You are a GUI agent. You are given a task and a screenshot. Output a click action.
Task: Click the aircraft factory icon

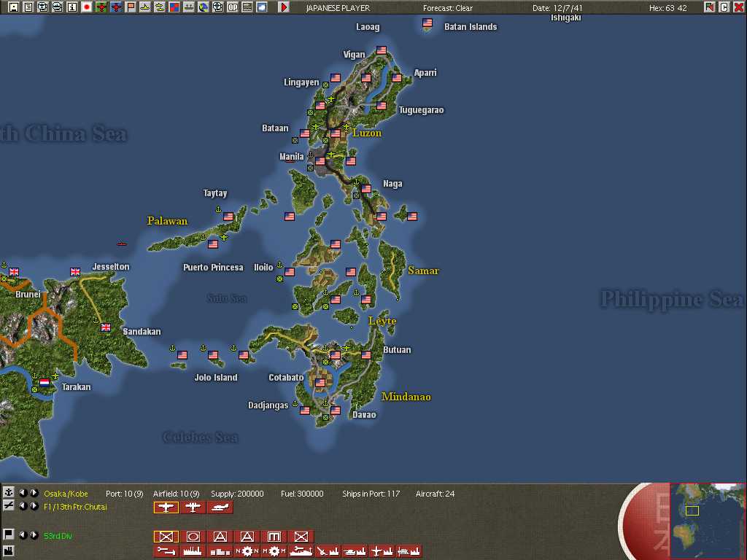tap(381, 551)
